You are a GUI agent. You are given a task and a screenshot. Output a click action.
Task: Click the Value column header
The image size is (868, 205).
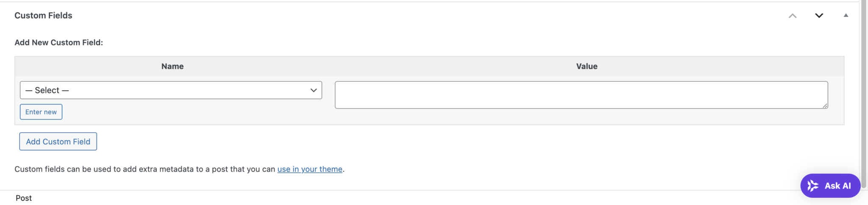pos(587,66)
